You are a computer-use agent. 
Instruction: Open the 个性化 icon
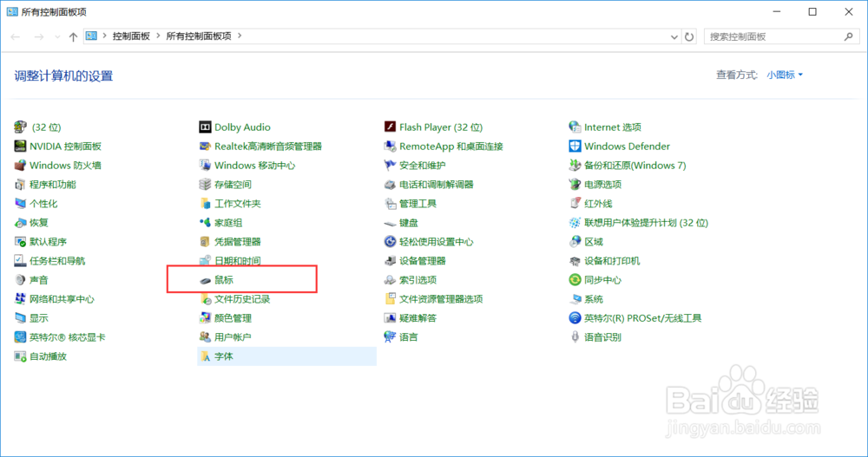21,204
